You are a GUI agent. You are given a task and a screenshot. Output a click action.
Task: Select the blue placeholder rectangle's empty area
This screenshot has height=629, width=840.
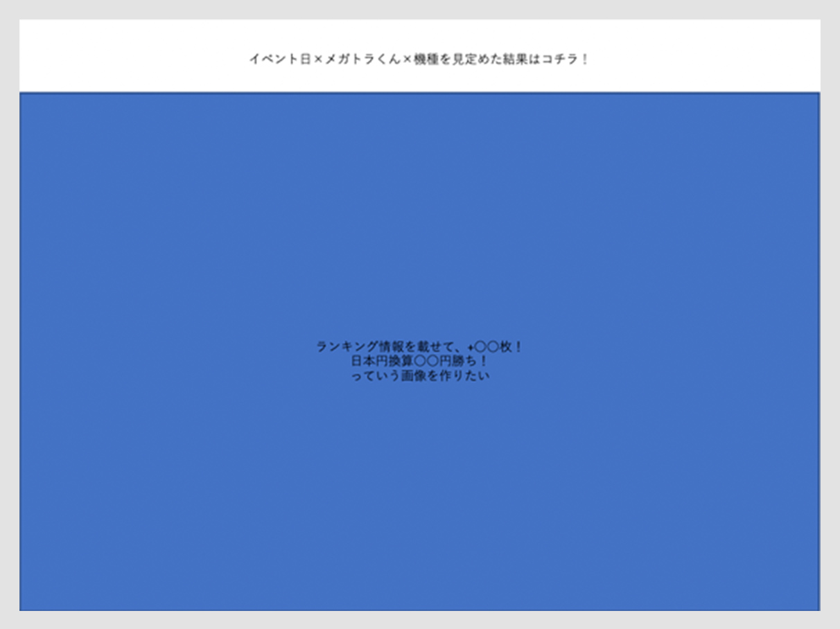[x=208, y=208]
